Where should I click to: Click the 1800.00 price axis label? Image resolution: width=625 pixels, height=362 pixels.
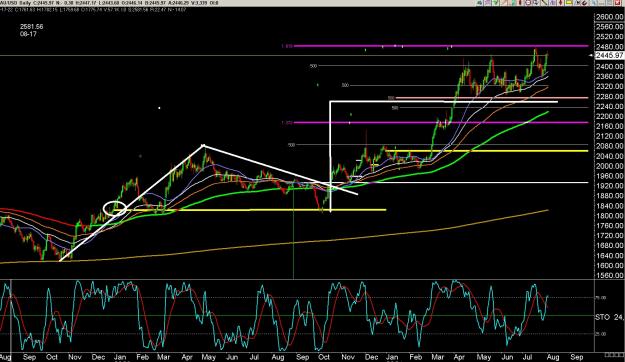point(609,216)
